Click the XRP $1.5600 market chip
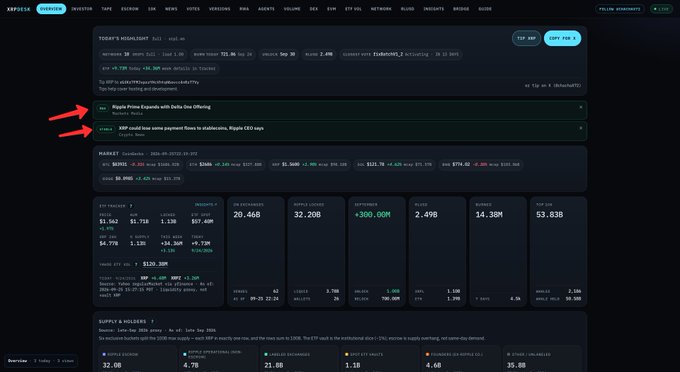This screenshot has height=372, width=680. [309, 165]
